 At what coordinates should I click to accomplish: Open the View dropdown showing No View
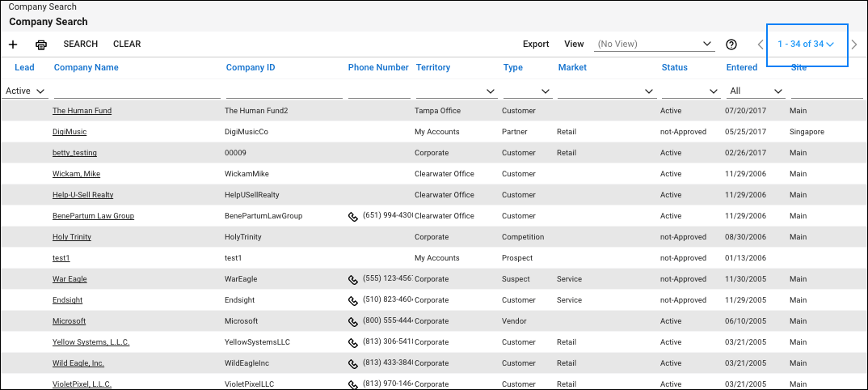655,44
